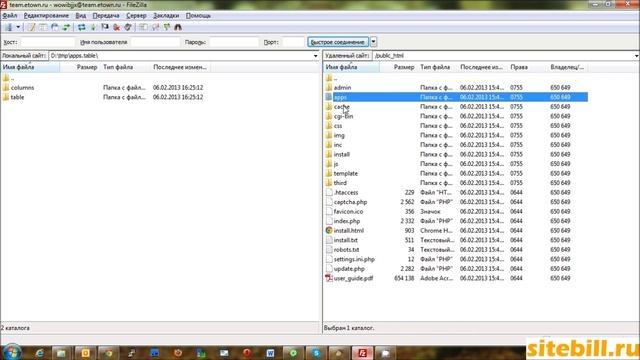Expand the remote site path dropdown
Screen dimensions: 640x360
(636, 56)
